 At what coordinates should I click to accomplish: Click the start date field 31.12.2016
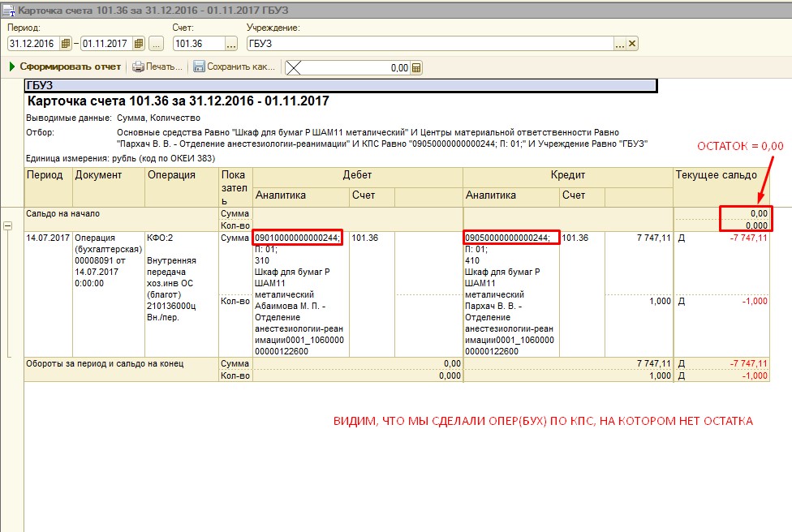click(32, 44)
